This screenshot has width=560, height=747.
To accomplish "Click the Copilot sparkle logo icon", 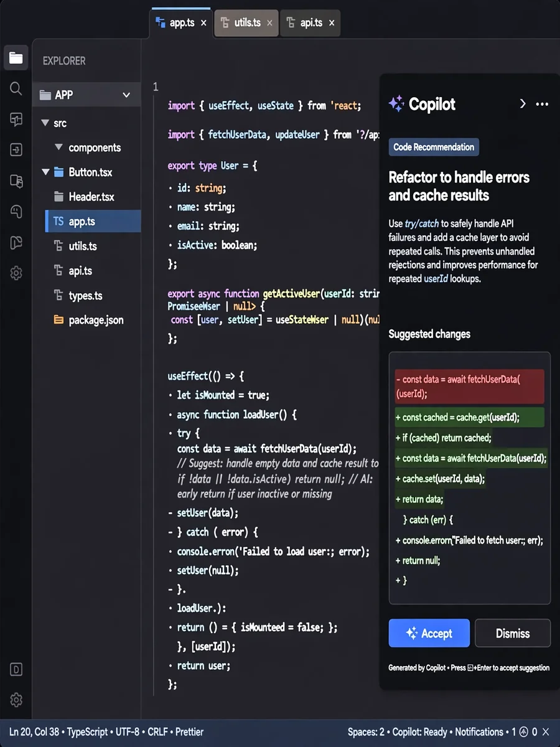I will pyautogui.click(x=396, y=104).
